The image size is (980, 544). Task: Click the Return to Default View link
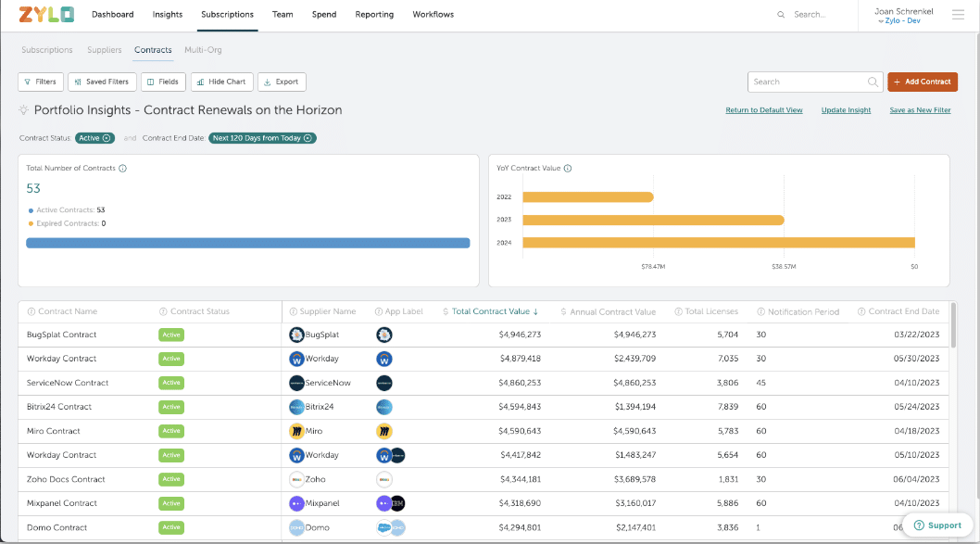[x=763, y=110]
